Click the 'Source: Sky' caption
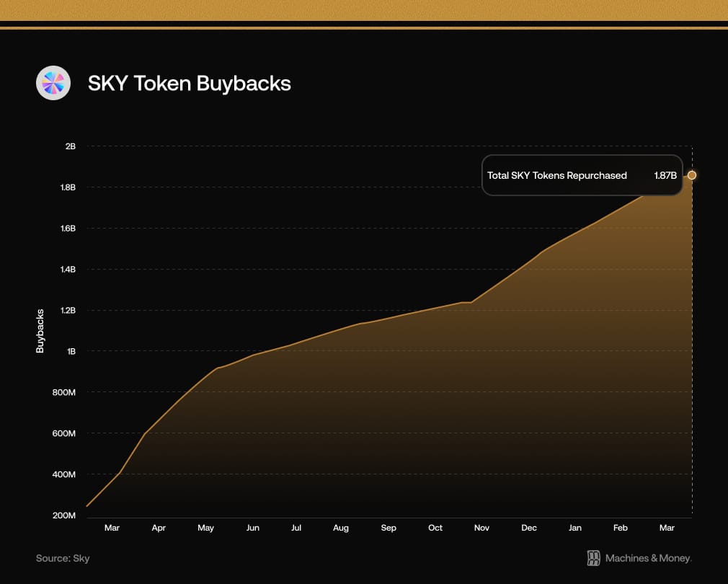Viewport: 728px width, 584px height. click(63, 558)
